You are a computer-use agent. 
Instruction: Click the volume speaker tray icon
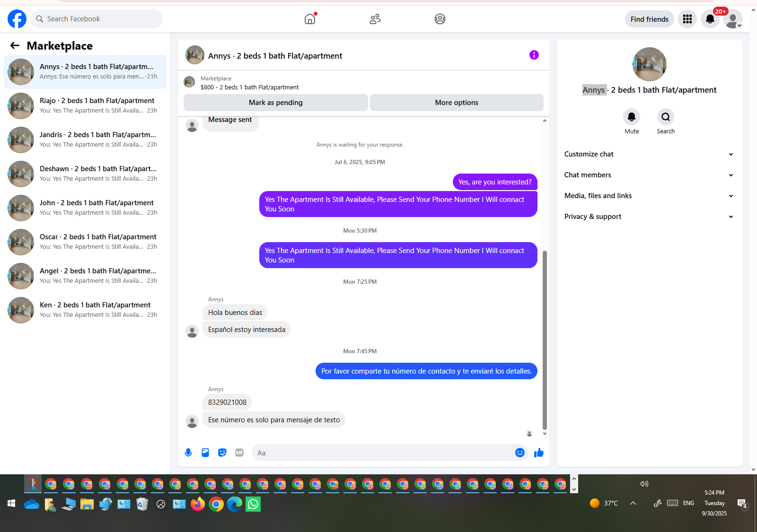tap(644, 484)
